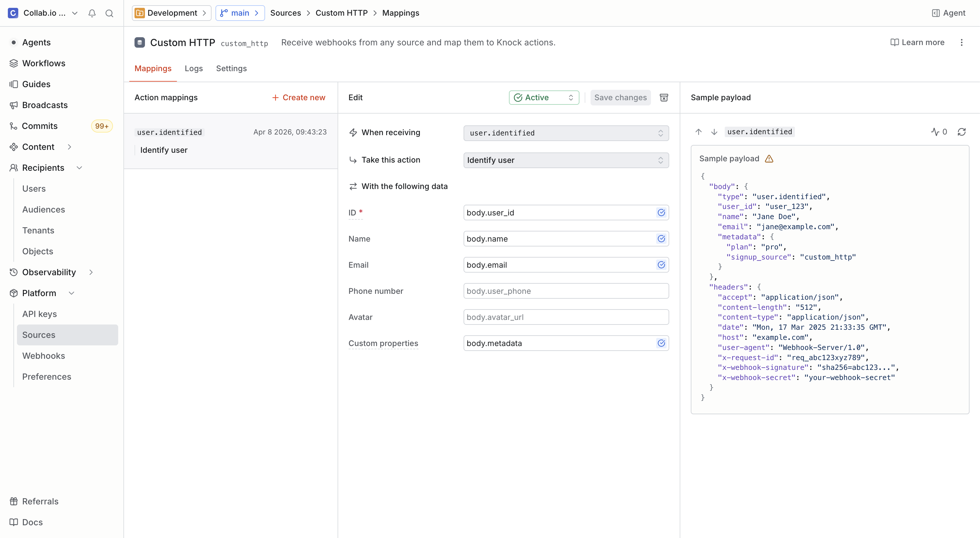
Task: Toggle the check icon in Email field
Action: point(661,265)
